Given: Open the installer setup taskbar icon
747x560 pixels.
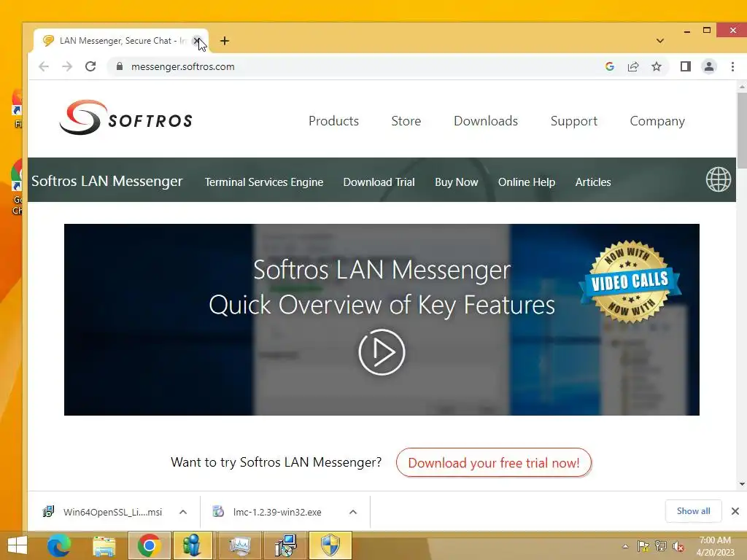Looking at the screenshot, I should click(x=286, y=545).
